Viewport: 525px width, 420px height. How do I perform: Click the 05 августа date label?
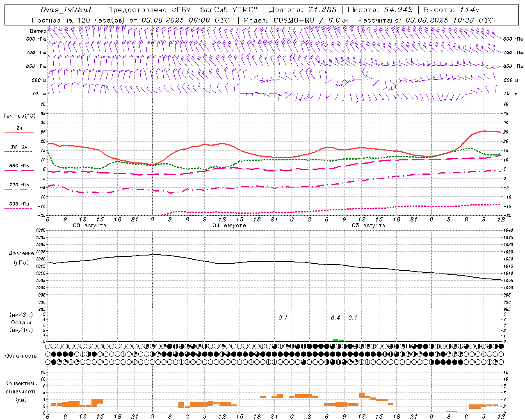click(369, 226)
